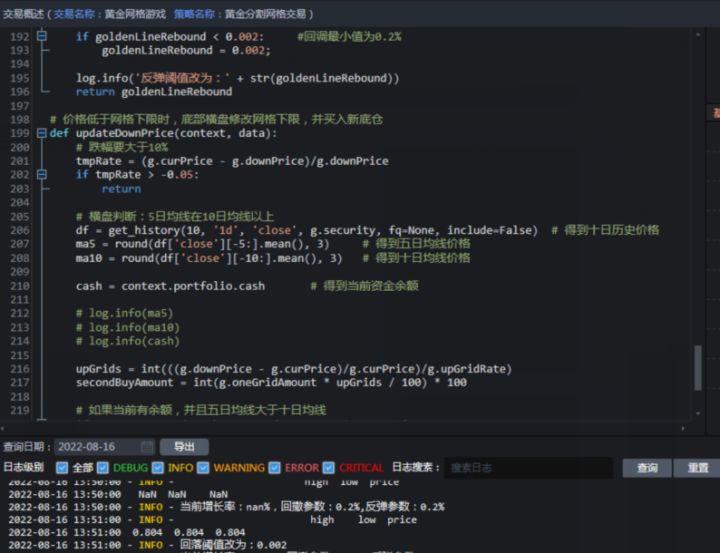This screenshot has width=720, height=553.
Task: Toggle the INFO log level checkbox
Action: point(158,468)
